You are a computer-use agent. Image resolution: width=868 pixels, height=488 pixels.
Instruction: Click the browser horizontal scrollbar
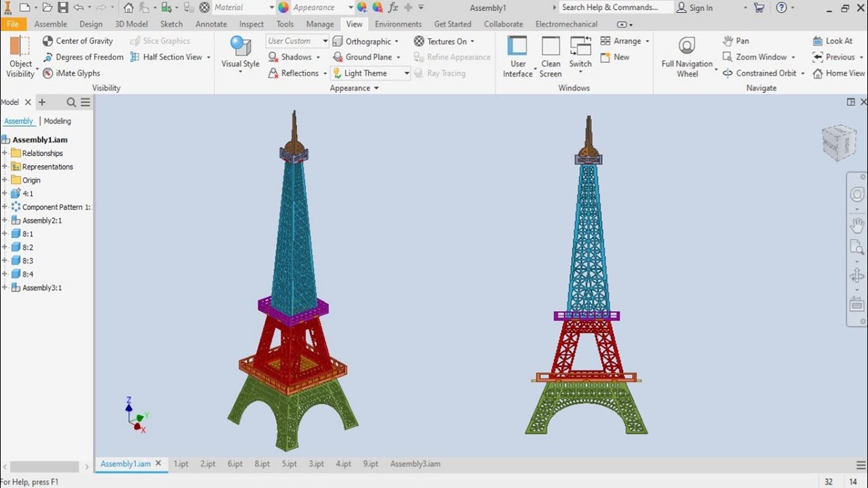[45, 467]
